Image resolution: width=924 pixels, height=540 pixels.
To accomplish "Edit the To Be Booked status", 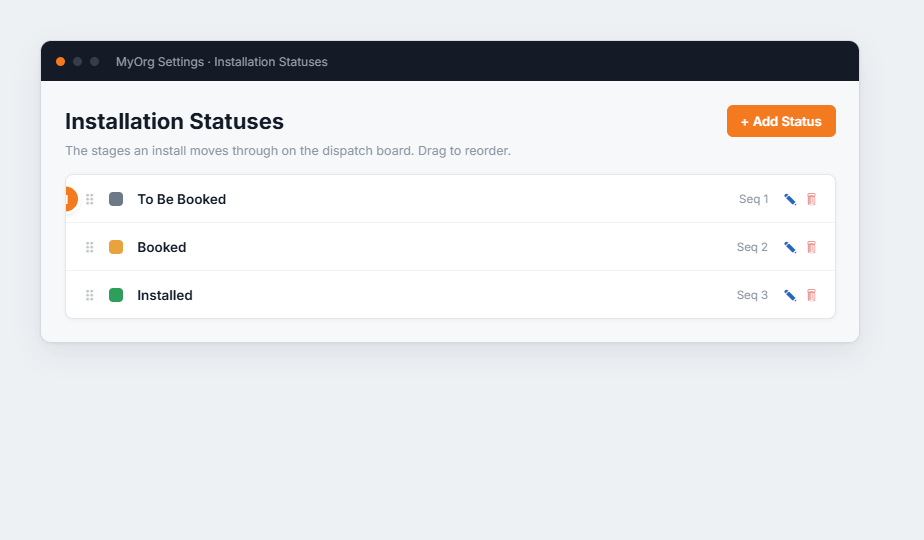I will click(x=790, y=199).
